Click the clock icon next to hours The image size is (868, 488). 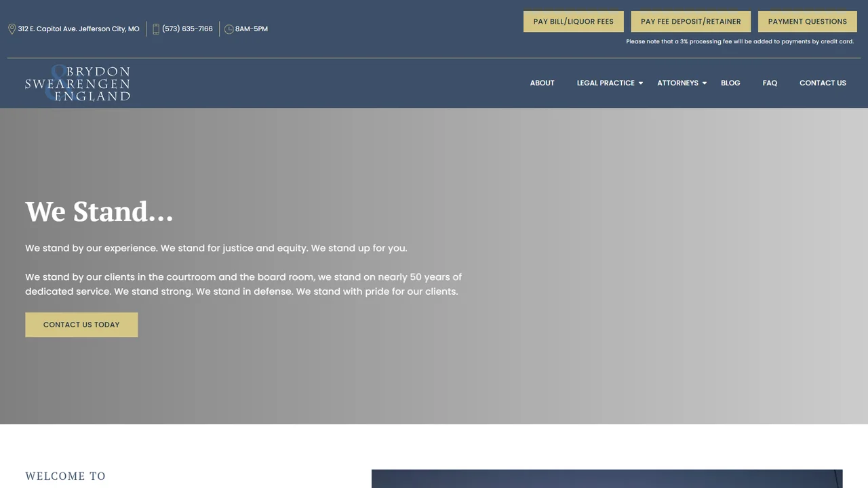pyautogui.click(x=229, y=29)
